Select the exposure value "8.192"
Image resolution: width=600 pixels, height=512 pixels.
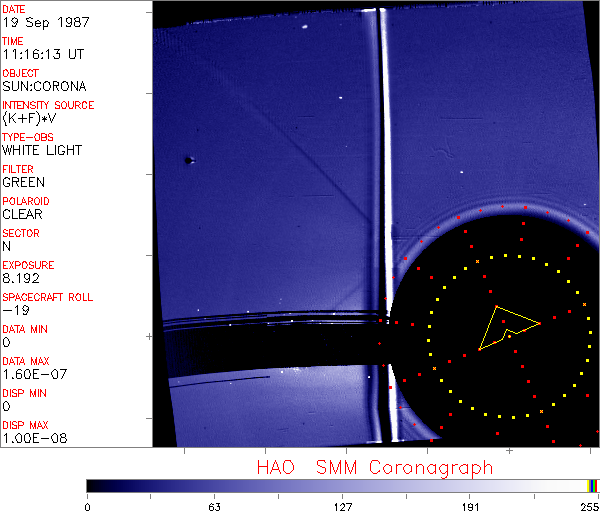pyautogui.click(x=21, y=278)
